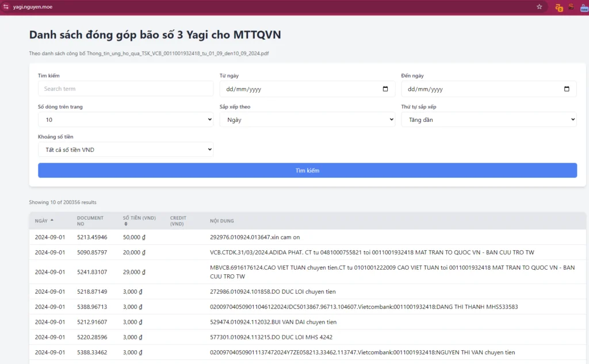
Task: Click the blue Tìm kiếm button
Action: click(x=307, y=171)
